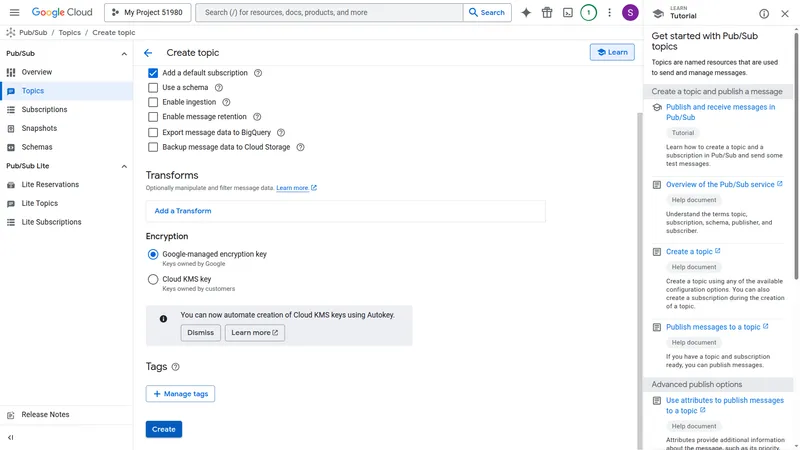Click Add a Transform

pyautogui.click(x=183, y=211)
